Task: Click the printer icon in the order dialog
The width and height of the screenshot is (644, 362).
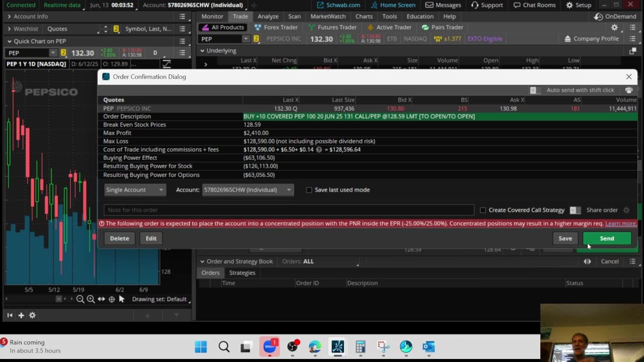Action: (x=628, y=90)
